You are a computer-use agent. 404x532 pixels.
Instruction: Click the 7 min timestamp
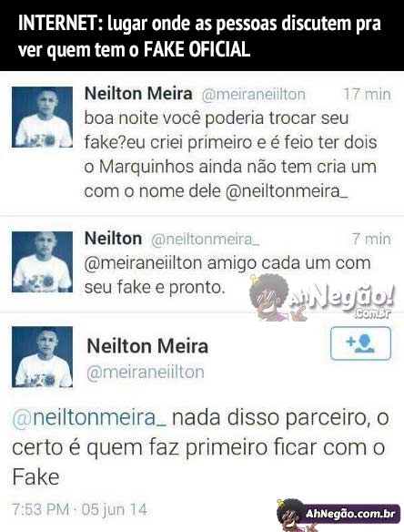(371, 239)
